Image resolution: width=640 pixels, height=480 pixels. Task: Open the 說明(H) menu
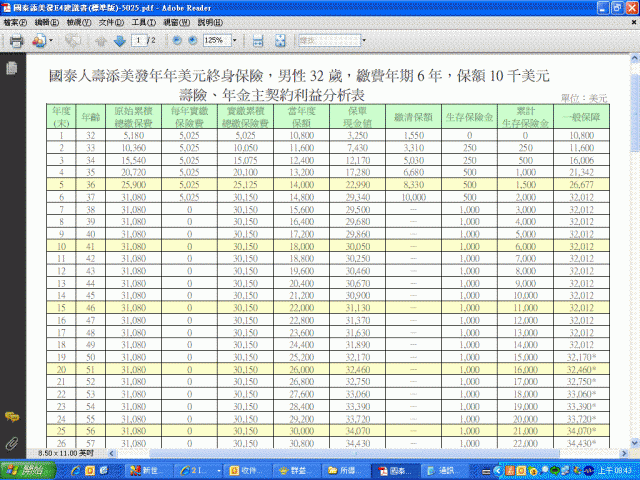pos(210,22)
